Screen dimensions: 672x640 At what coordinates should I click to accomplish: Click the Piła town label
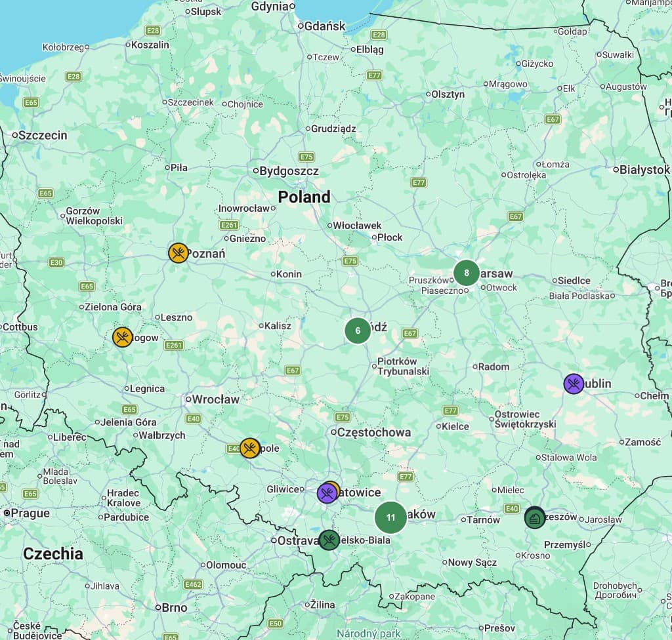point(178,167)
